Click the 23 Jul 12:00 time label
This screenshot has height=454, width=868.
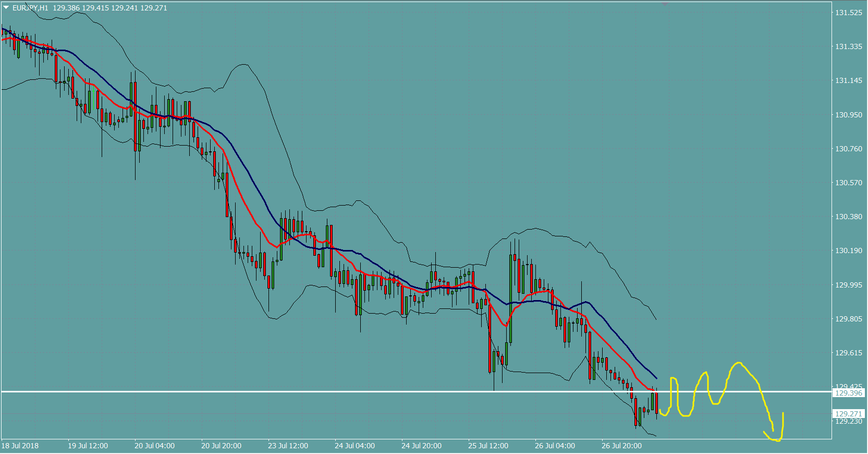click(x=288, y=446)
